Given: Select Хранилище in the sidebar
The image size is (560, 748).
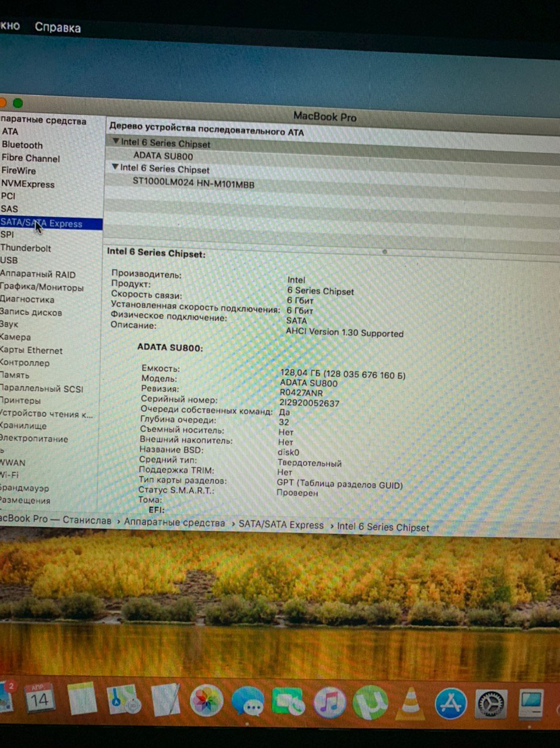Looking at the screenshot, I should click(x=23, y=426).
